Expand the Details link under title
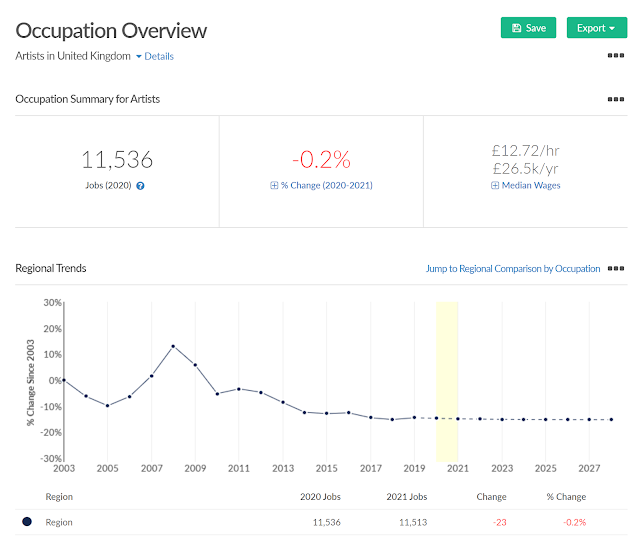This screenshot has width=640, height=540. tap(155, 56)
